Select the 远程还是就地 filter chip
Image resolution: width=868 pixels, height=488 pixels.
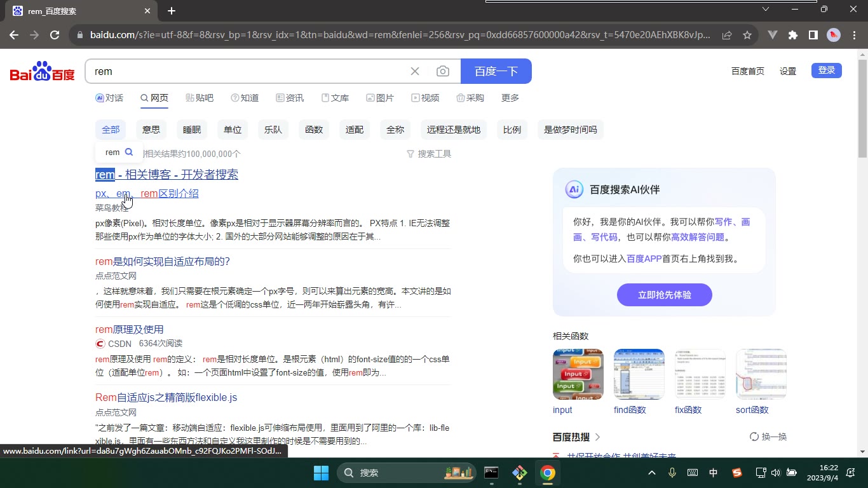pyautogui.click(x=454, y=130)
